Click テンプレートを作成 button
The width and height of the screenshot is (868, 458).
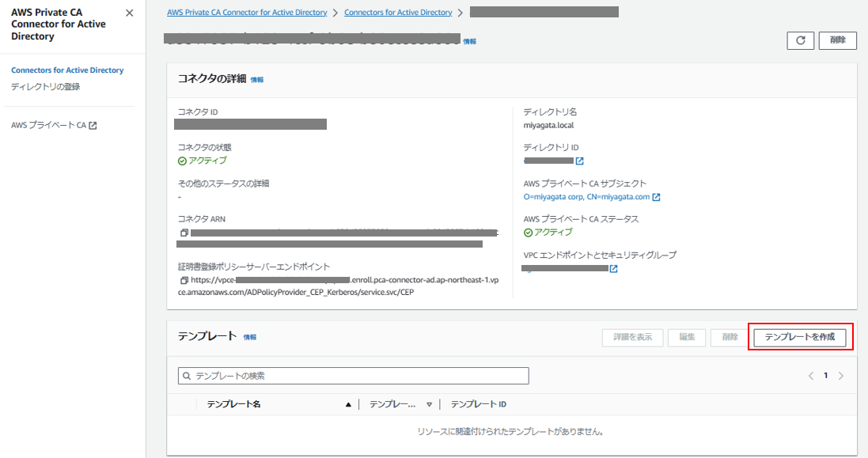pos(800,337)
